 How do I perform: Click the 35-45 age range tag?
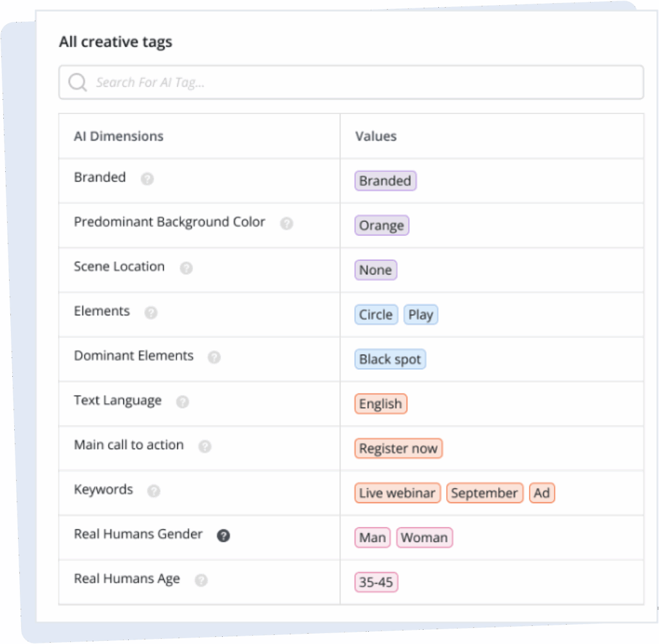click(376, 582)
